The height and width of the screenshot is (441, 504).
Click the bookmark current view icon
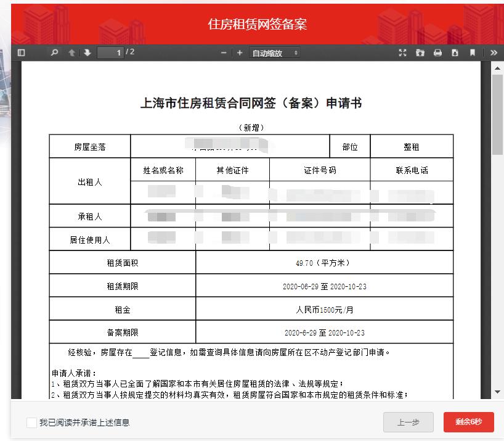pos(473,53)
